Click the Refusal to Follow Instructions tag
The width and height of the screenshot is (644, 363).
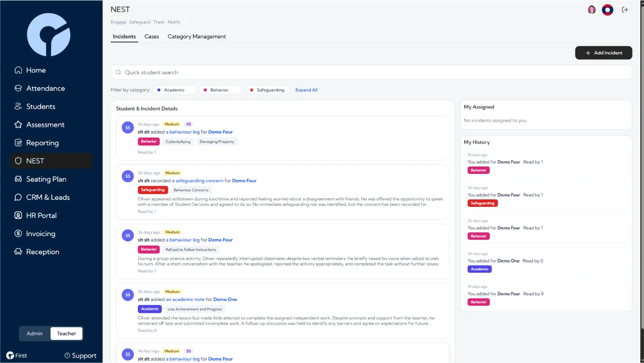tap(191, 250)
